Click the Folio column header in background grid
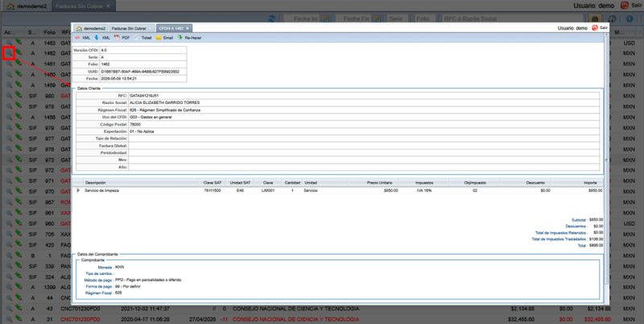644x324 pixels. 49,32
